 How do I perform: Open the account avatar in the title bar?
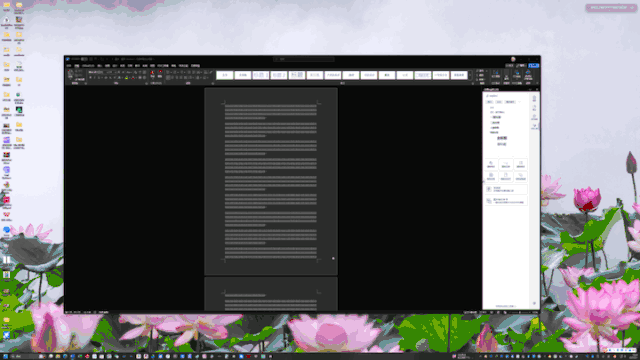pos(513,59)
